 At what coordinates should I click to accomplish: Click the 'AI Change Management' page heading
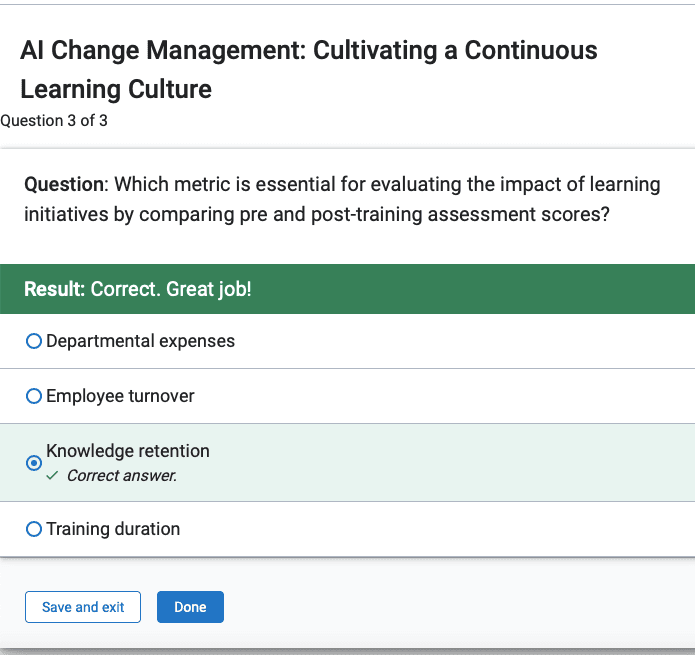click(x=163, y=50)
